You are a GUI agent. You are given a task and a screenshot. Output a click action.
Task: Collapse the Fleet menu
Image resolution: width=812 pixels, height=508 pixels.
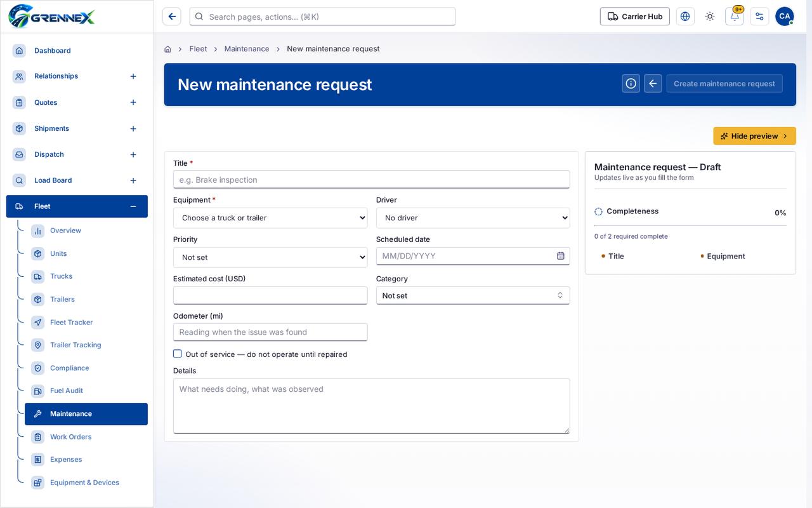[133, 206]
